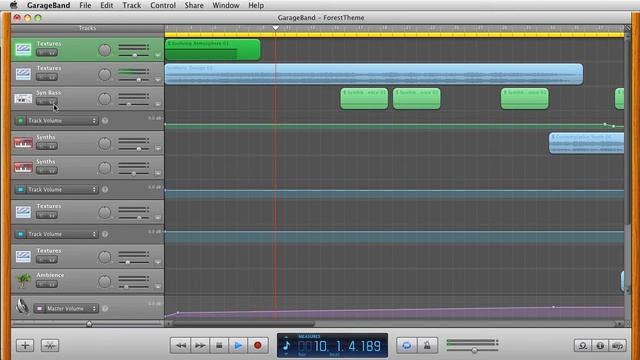Open the track editor scissors button

click(50, 345)
